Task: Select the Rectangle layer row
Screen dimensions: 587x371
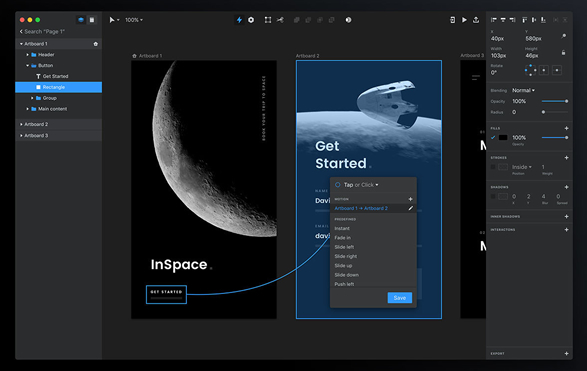Action: coord(58,87)
